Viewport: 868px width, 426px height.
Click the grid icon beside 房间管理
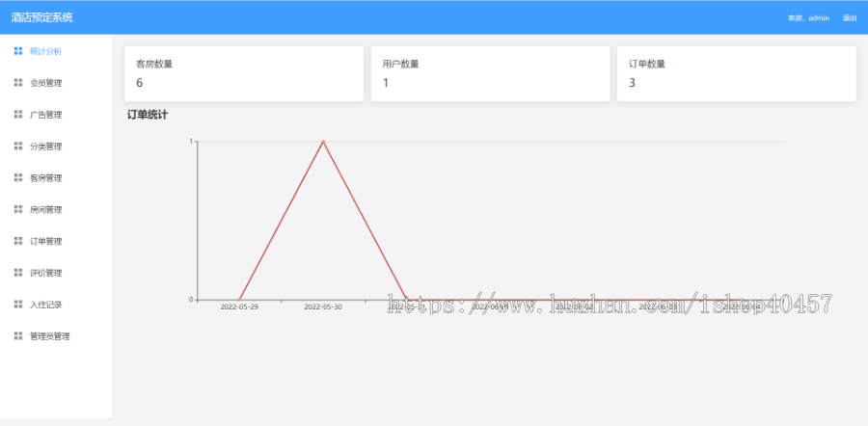(18, 209)
